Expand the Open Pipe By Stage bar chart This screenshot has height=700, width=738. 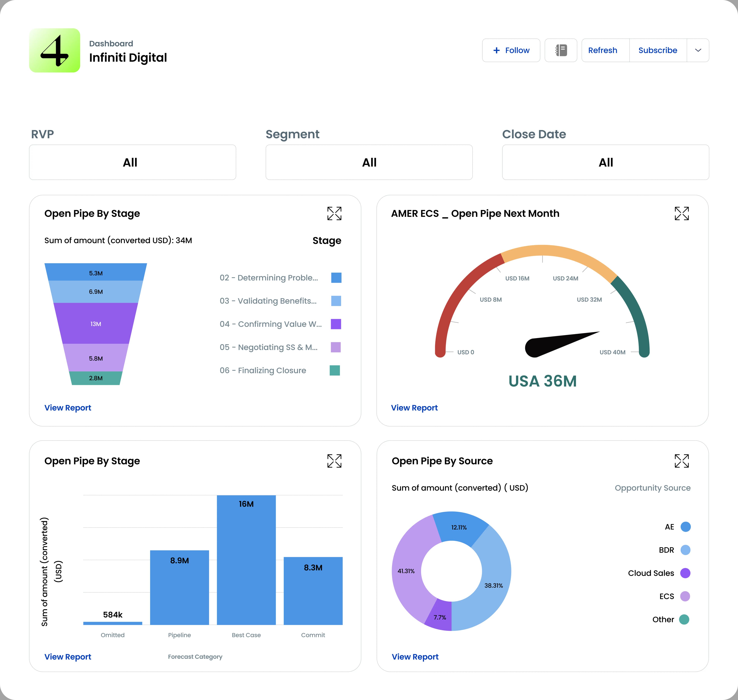pos(335,461)
